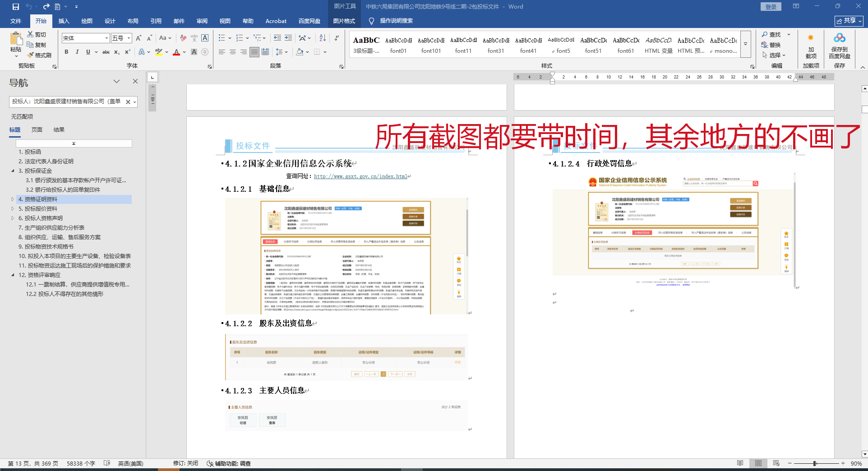Switch to 页面 tab in navigation pane
This screenshot has width=868, height=471.
37,130
